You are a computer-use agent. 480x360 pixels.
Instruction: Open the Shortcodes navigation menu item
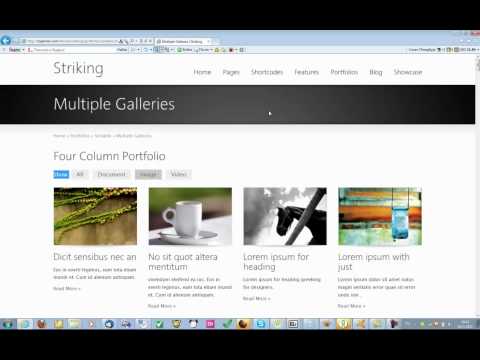267,72
